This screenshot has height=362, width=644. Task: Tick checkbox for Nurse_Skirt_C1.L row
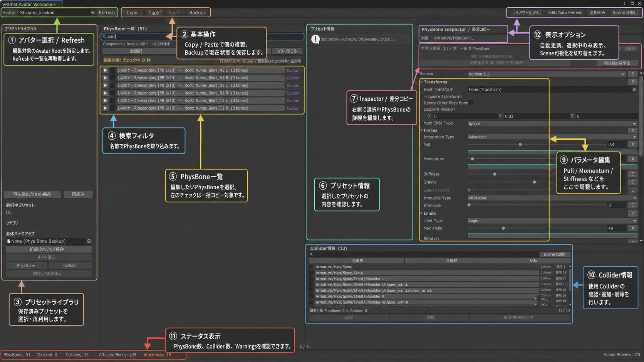pos(112,100)
